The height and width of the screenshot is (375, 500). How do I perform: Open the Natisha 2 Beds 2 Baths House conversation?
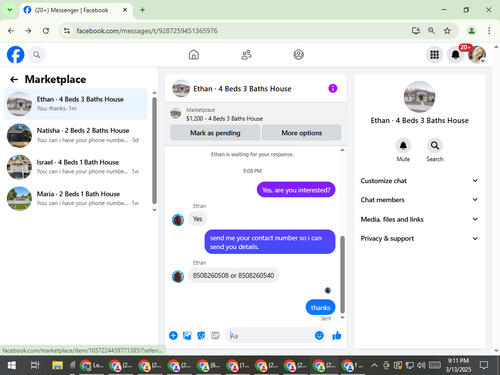pos(75,135)
